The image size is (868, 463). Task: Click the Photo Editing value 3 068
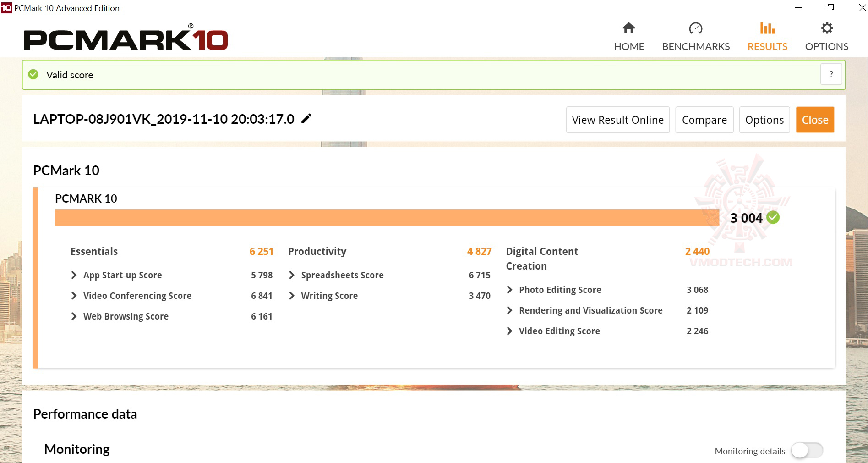[697, 290]
